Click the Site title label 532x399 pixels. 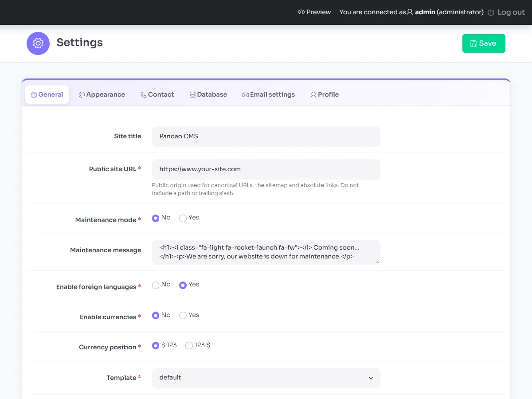tap(128, 136)
